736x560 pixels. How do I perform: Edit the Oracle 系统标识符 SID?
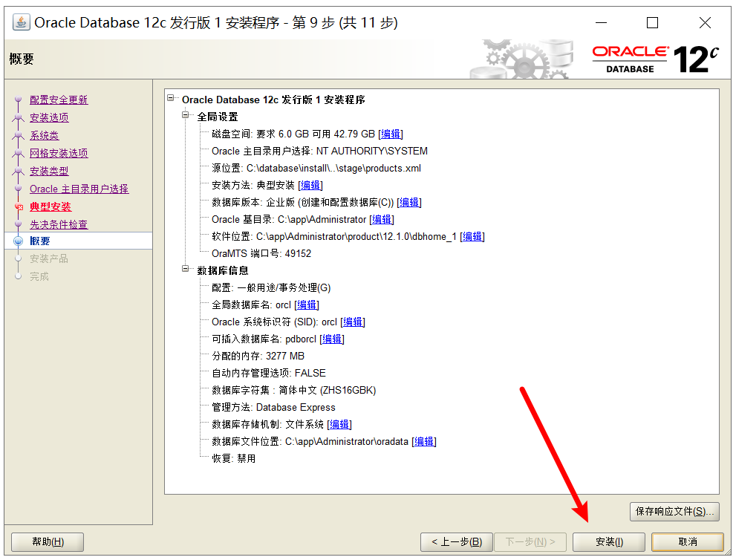tap(353, 322)
